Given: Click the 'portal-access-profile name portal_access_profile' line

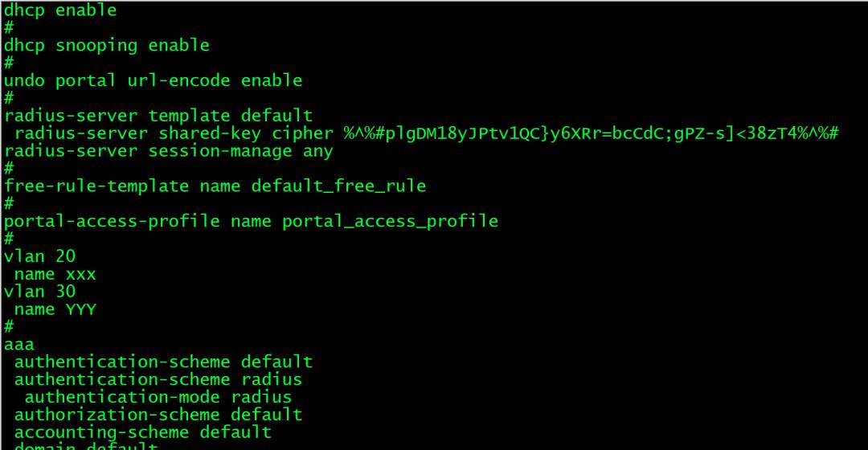Looking at the screenshot, I should [252, 222].
